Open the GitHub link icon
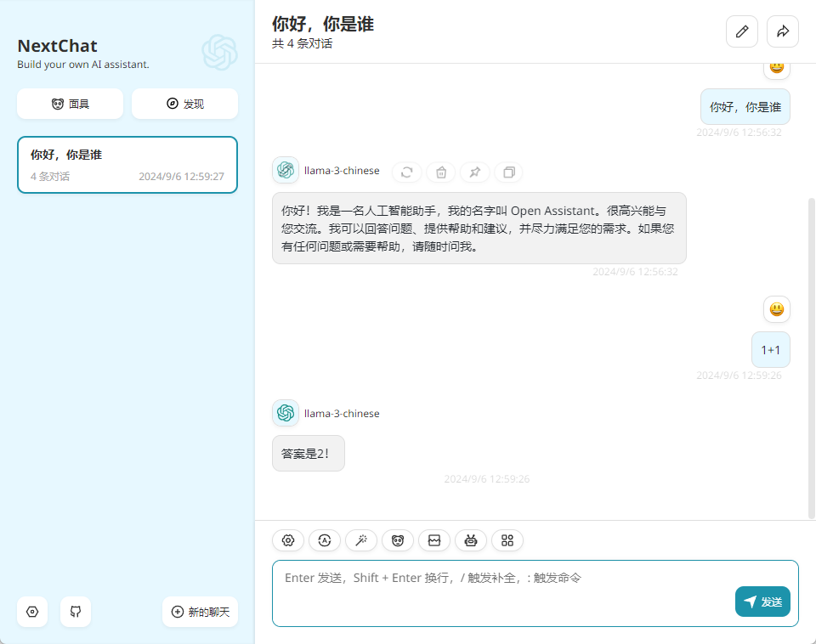The width and height of the screenshot is (816, 644). tap(76, 612)
